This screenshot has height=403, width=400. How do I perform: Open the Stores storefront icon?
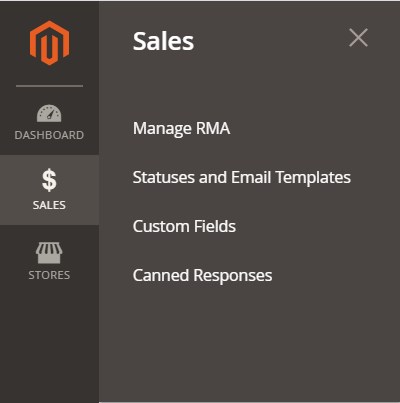[49, 253]
